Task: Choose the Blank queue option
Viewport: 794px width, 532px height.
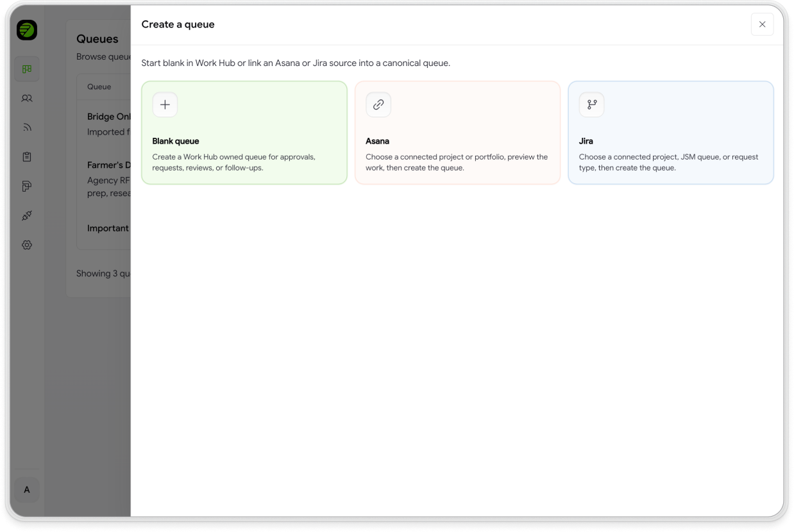Action: 244,133
